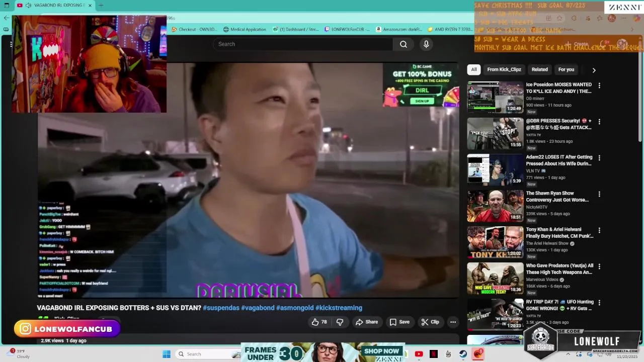Open the DBR PRESSES Security thumbnail

tap(495, 134)
